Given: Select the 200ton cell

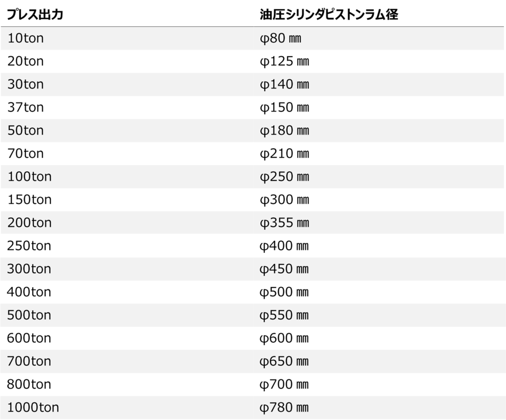Looking at the screenshot, I should click(29, 223).
